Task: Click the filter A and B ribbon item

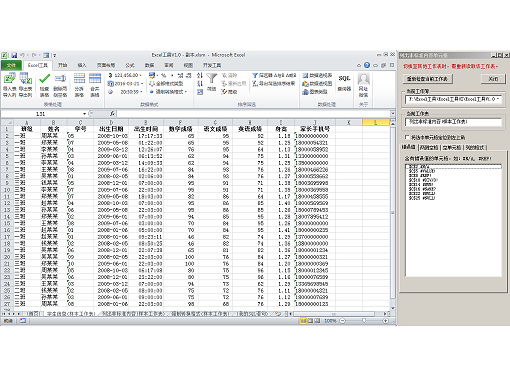Action: coord(274,75)
